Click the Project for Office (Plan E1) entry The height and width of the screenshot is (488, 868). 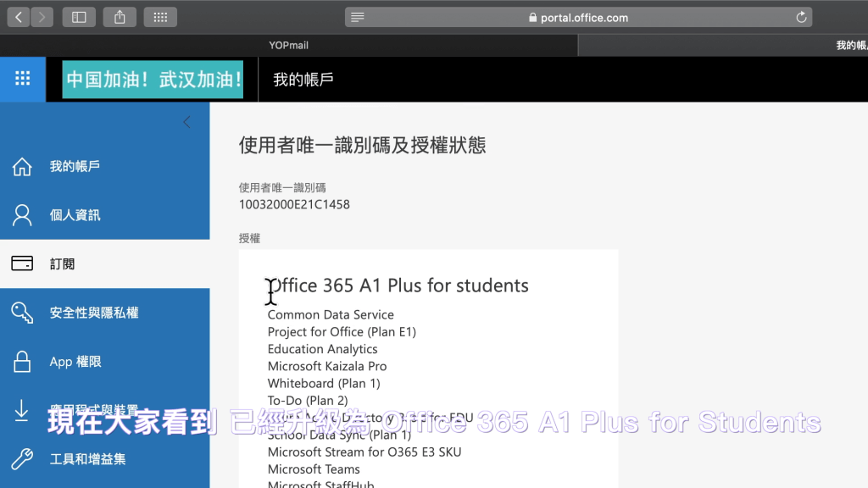[x=342, y=332]
